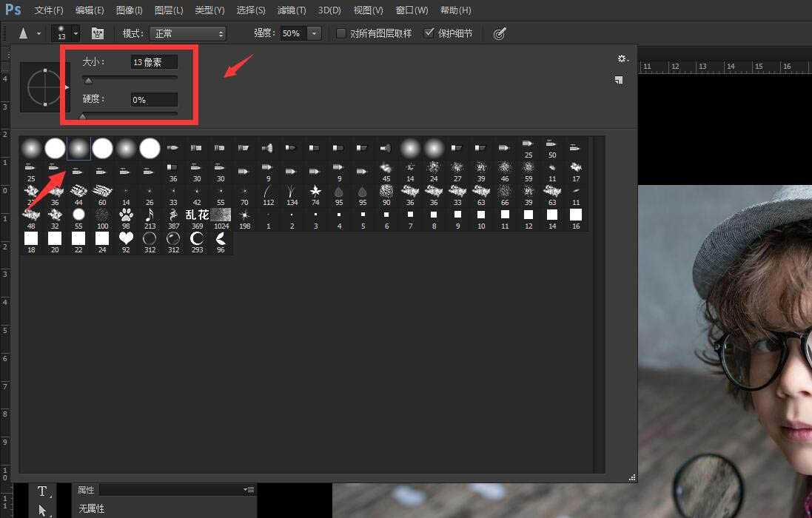
Task: Click the 硬度 hardness slider handle
Action: tap(82, 117)
